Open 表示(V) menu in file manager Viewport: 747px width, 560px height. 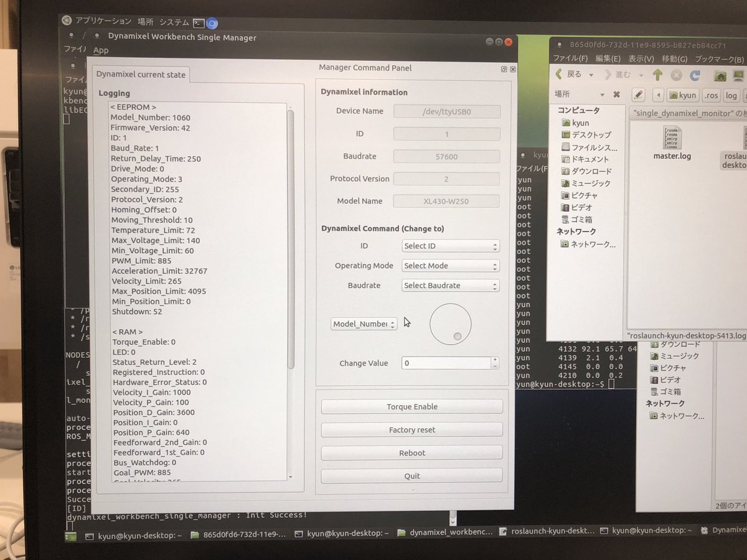click(641, 59)
